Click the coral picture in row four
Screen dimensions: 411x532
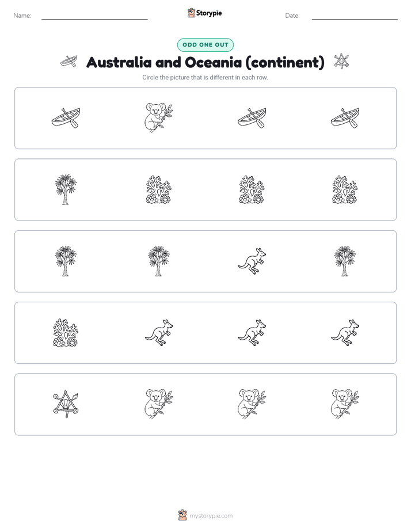(66, 333)
